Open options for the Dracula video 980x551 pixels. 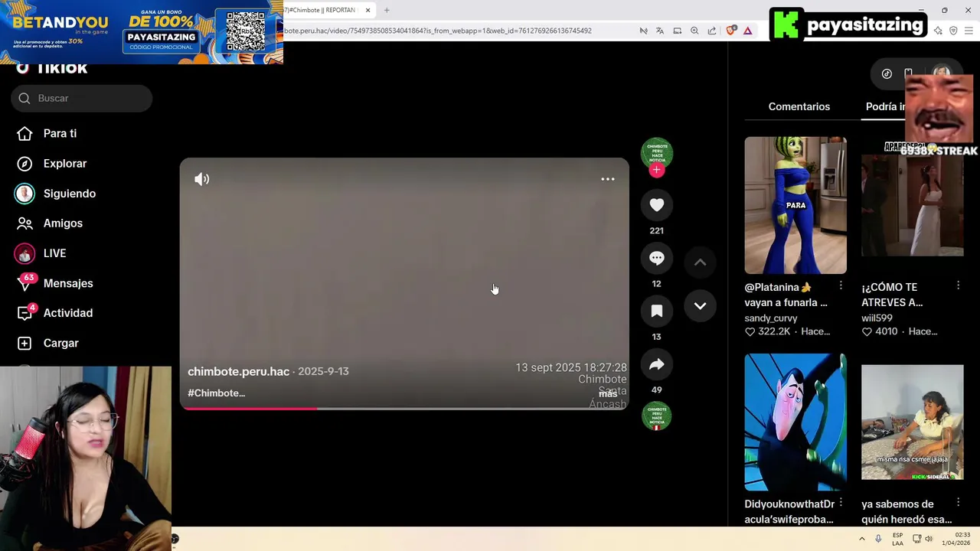pyautogui.click(x=841, y=503)
